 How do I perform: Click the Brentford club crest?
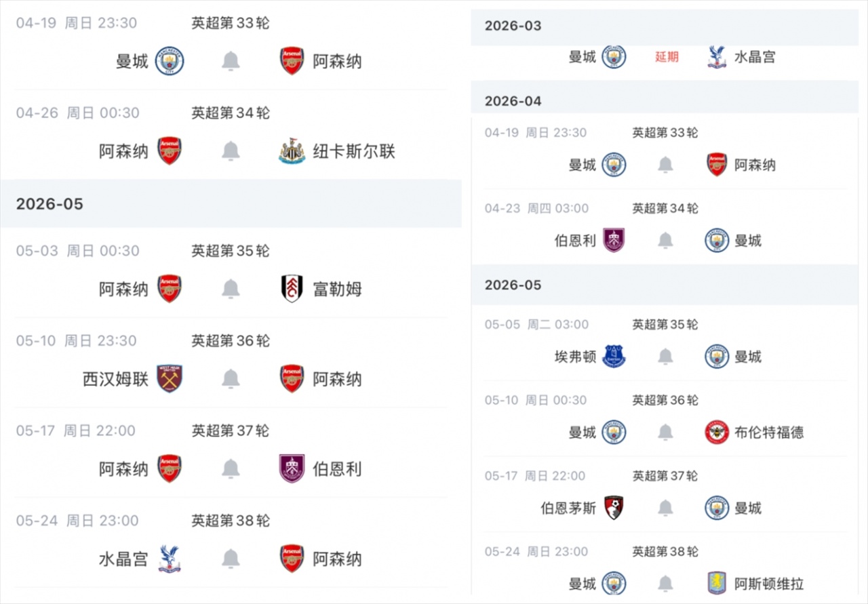point(717,432)
